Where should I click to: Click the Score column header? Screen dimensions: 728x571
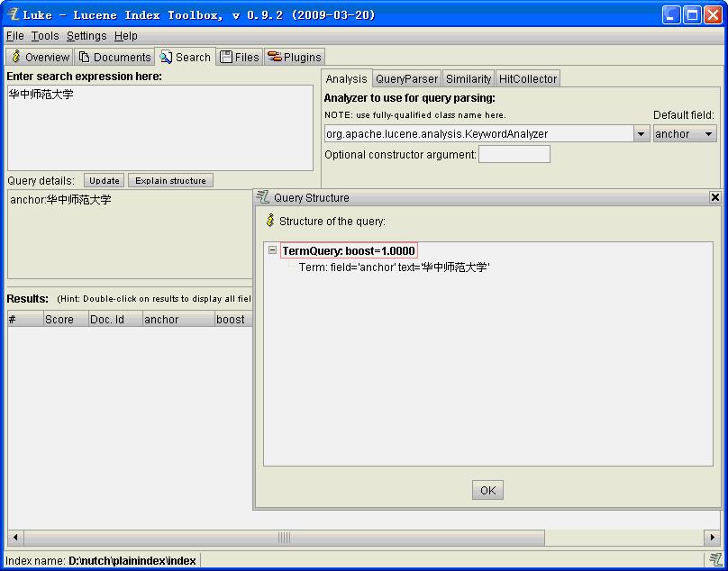[66, 320]
